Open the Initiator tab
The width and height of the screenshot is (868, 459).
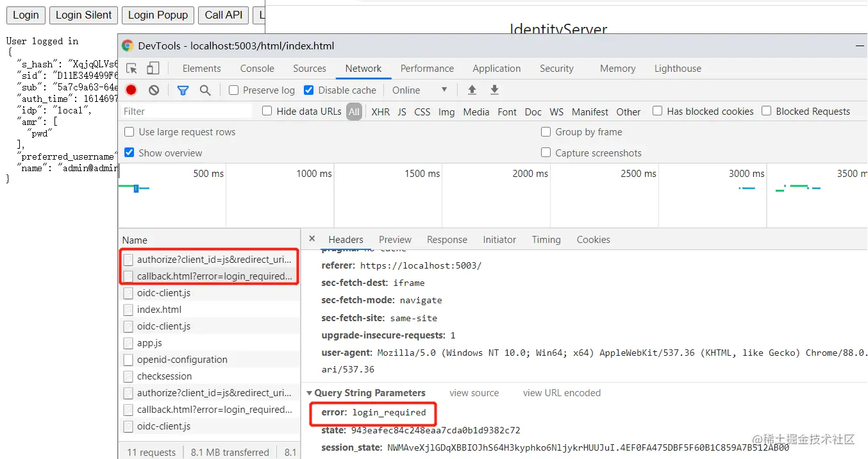tap(499, 240)
